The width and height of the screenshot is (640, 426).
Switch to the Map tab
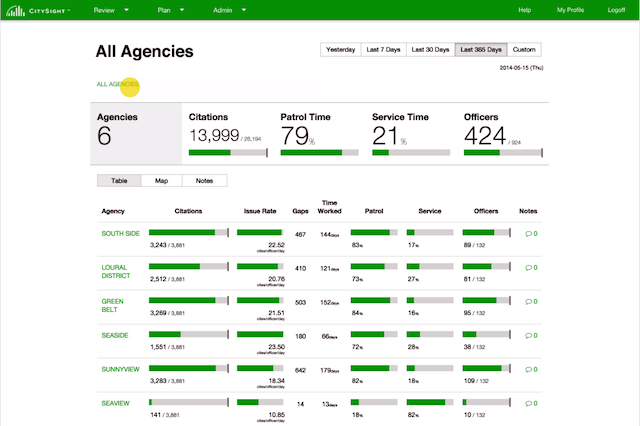click(x=161, y=181)
